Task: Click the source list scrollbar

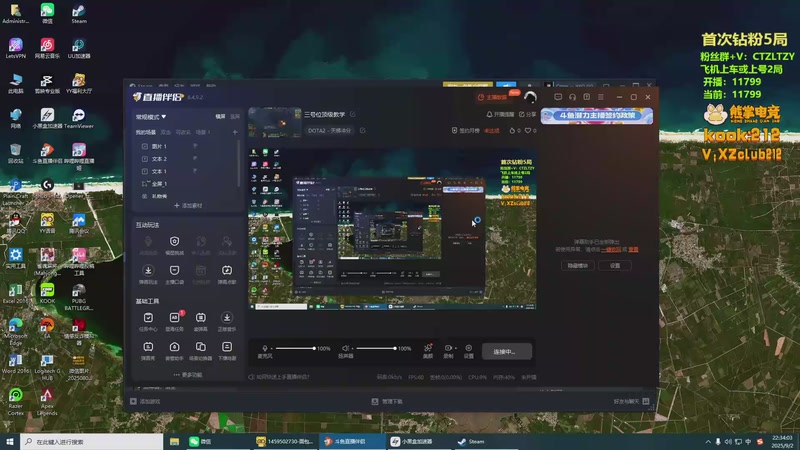Action: coord(239,163)
